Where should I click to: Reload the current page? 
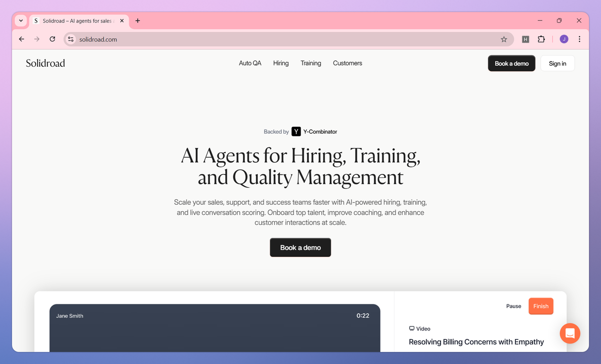click(52, 39)
